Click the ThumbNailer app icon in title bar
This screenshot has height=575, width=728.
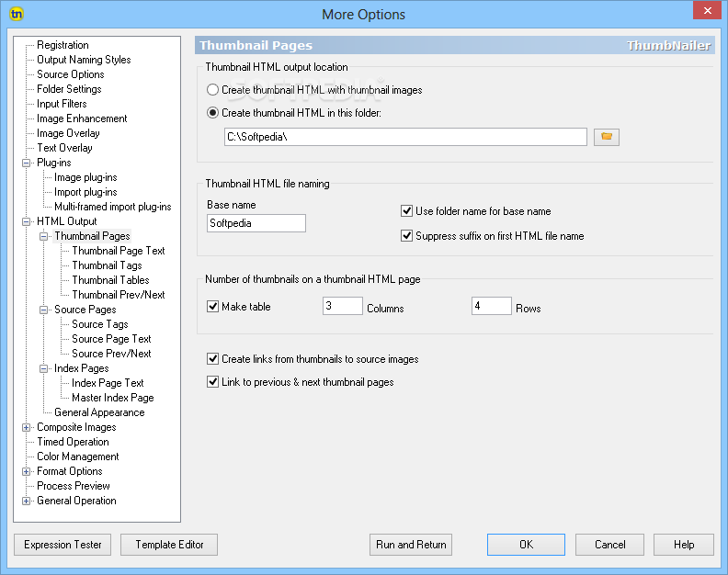click(17, 14)
